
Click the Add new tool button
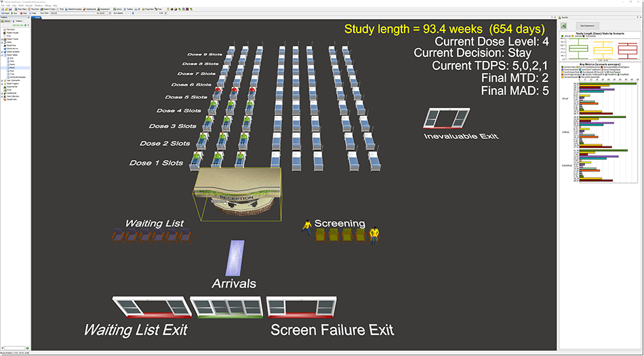[x=18, y=25]
